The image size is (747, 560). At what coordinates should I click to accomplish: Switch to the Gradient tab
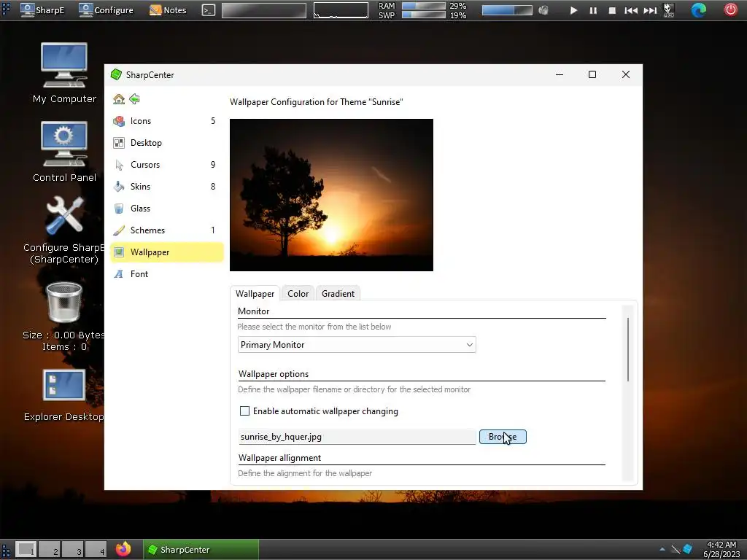point(338,294)
